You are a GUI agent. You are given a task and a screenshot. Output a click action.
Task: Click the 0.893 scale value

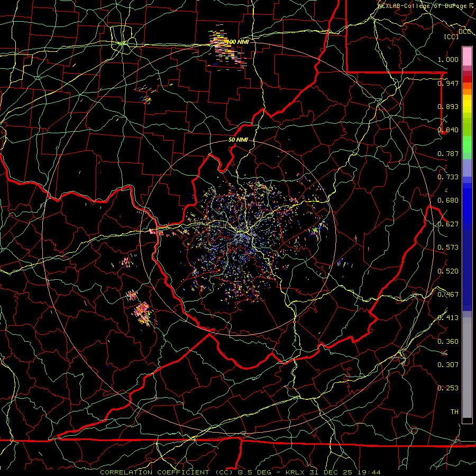448,106
